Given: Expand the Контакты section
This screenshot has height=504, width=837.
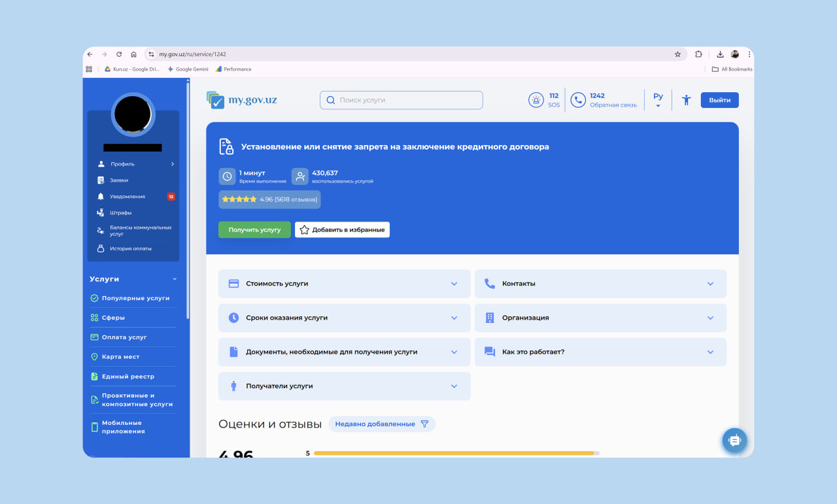Looking at the screenshot, I should click(x=600, y=284).
